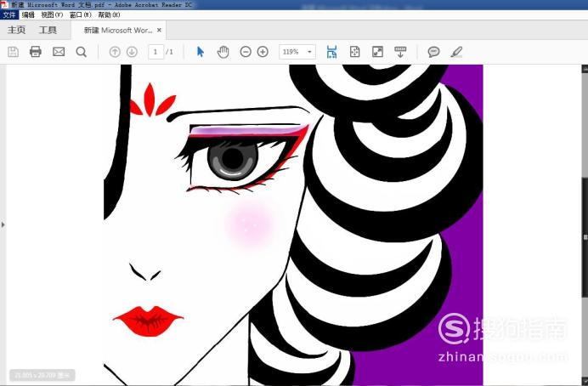This screenshot has width=588, height=386.
Task: Open the zoom level 119% dropdown
Action: (297, 52)
